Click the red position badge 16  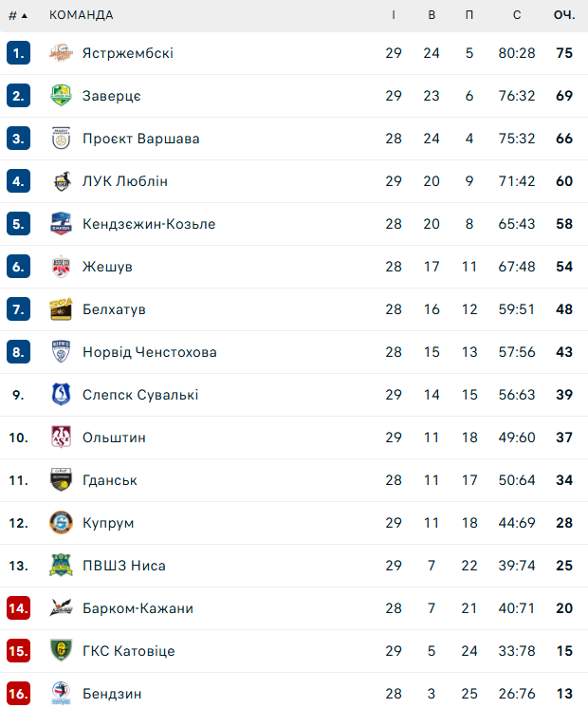(18, 694)
